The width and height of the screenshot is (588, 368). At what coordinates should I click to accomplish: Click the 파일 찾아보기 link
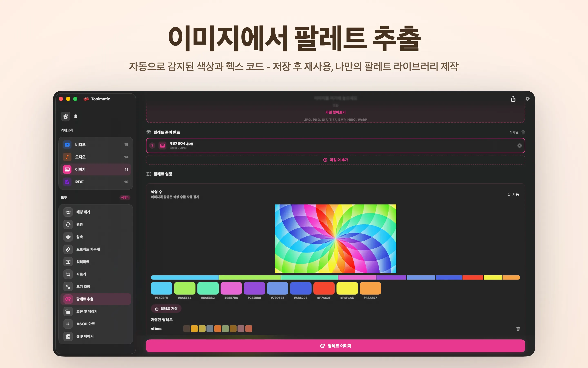click(x=335, y=112)
